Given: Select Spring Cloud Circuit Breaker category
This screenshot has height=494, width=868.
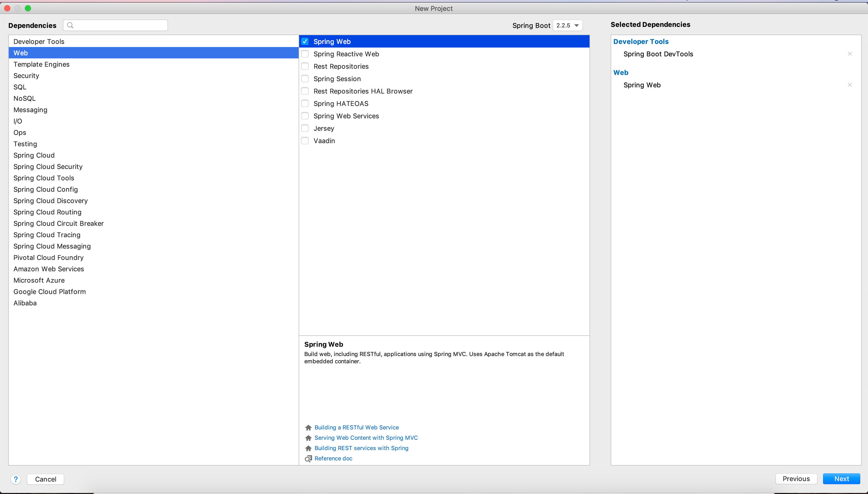Looking at the screenshot, I should [x=153, y=223].
